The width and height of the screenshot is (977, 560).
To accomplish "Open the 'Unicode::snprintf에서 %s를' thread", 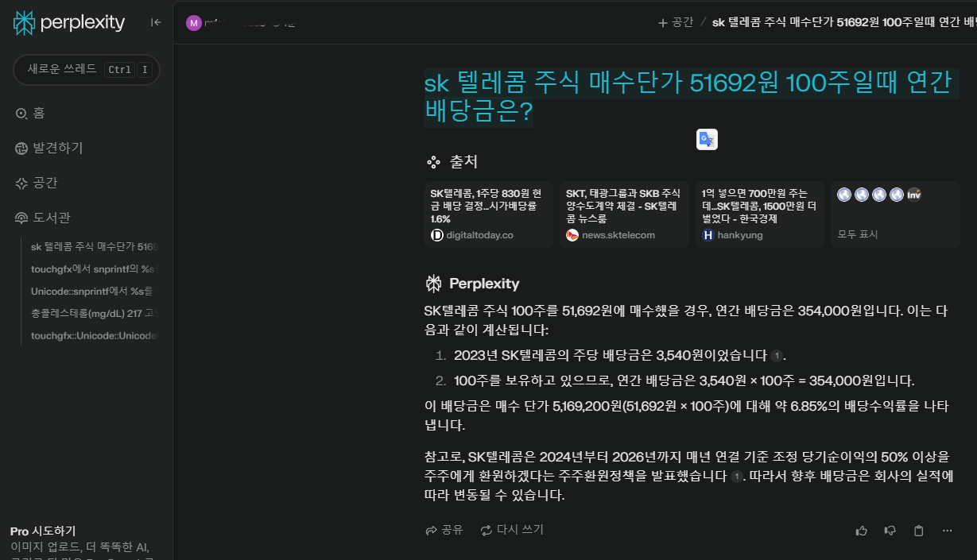I will pos(95,292).
